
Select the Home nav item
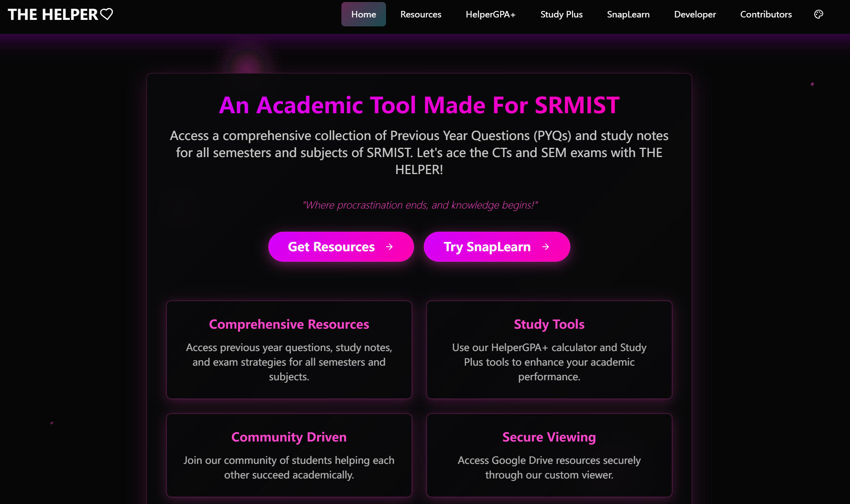pos(363,14)
